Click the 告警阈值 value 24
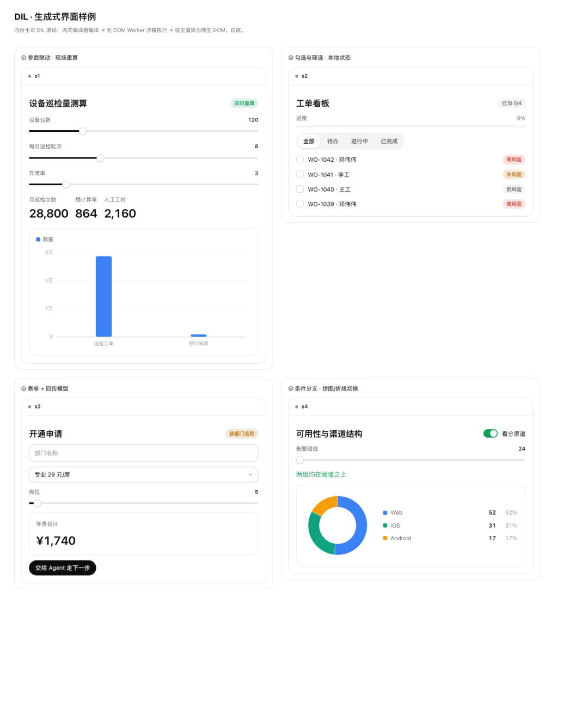Image resolution: width=588 pixels, height=714 pixels. 522,449
